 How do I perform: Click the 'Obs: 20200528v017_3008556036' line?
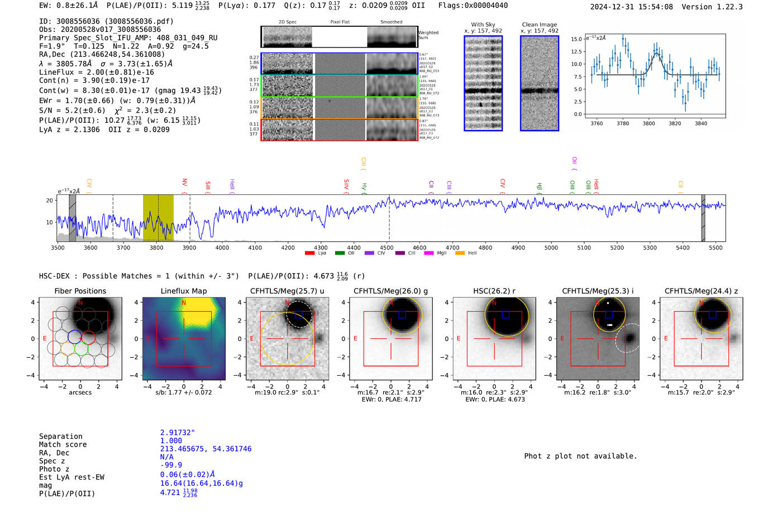[100, 30]
